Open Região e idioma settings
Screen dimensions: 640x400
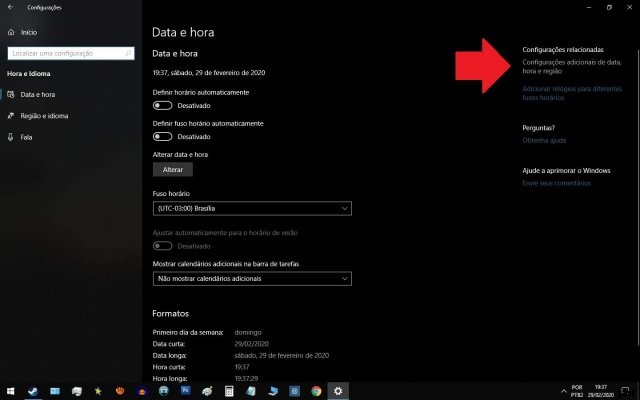(x=43, y=116)
